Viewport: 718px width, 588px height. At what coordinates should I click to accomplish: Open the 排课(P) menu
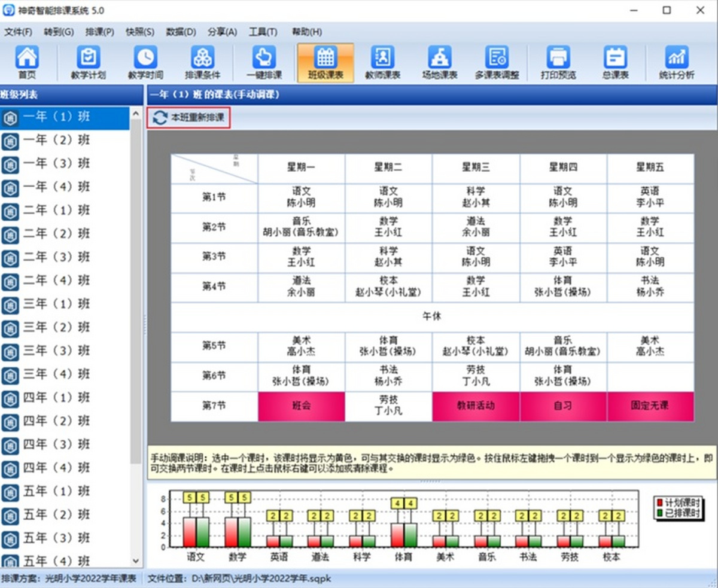[99, 32]
